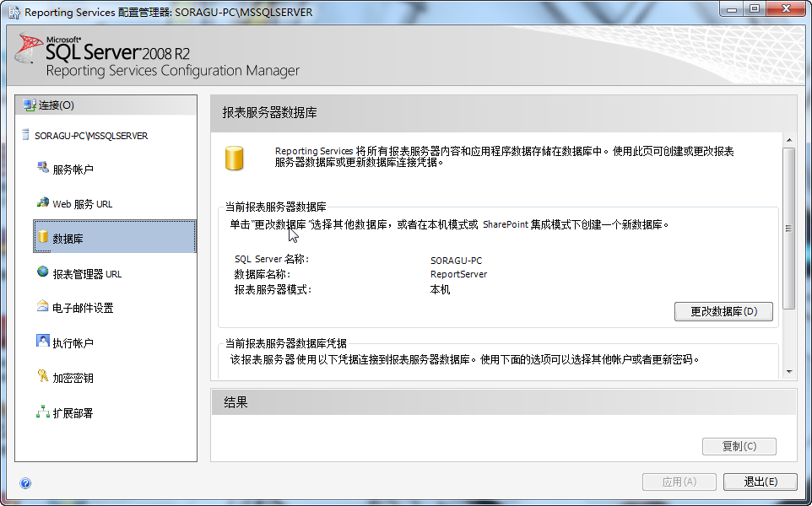Click the scrollbar up arrow in database panel
The image size is (812, 506).
tap(788, 140)
